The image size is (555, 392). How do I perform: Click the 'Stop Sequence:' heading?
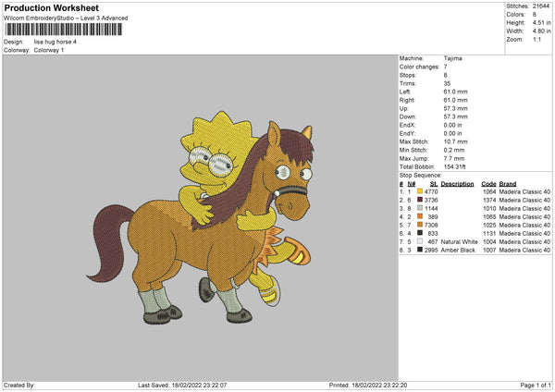421,176
